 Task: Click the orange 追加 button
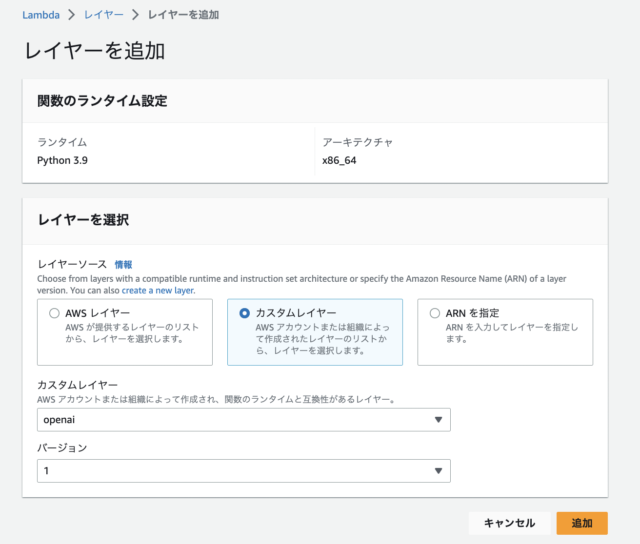pyautogui.click(x=582, y=523)
